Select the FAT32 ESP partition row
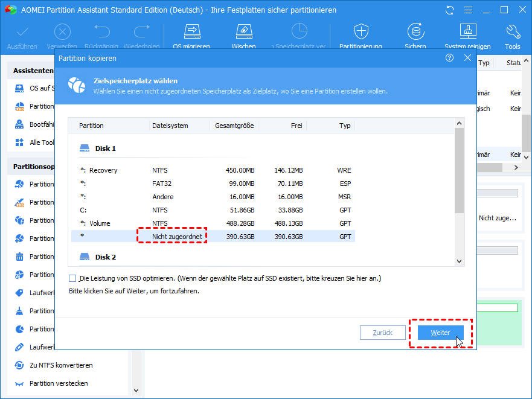The width and height of the screenshot is (532, 399). point(213,184)
